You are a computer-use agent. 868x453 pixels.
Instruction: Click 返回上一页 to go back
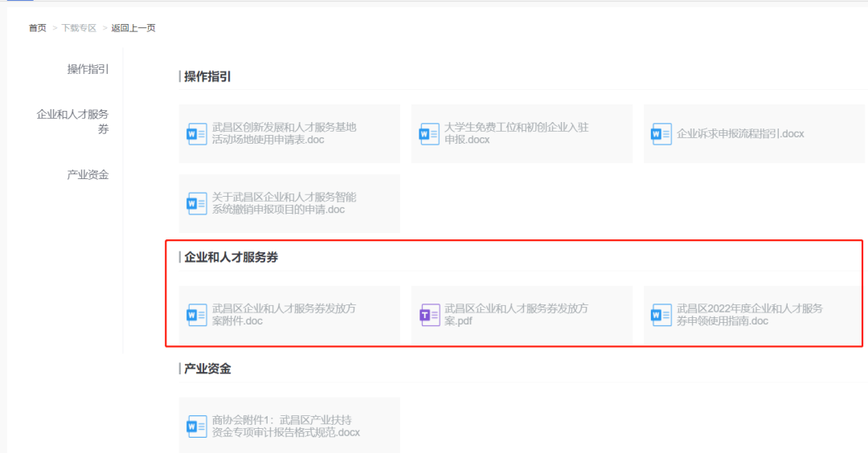pyautogui.click(x=133, y=28)
